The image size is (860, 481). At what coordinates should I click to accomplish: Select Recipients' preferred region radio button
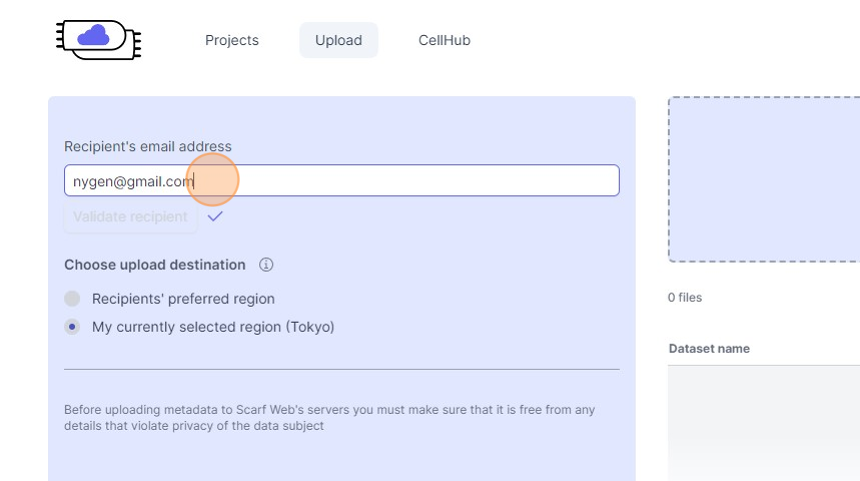pos(72,299)
